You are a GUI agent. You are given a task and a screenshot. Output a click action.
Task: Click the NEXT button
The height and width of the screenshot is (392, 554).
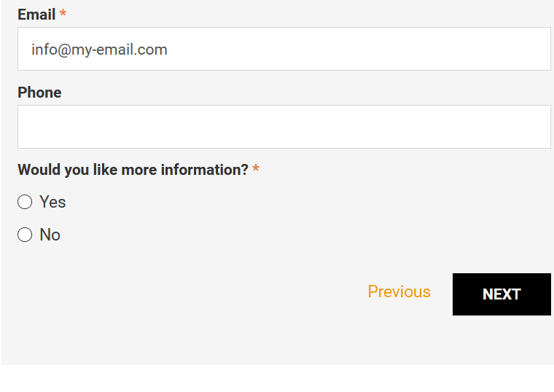502,294
